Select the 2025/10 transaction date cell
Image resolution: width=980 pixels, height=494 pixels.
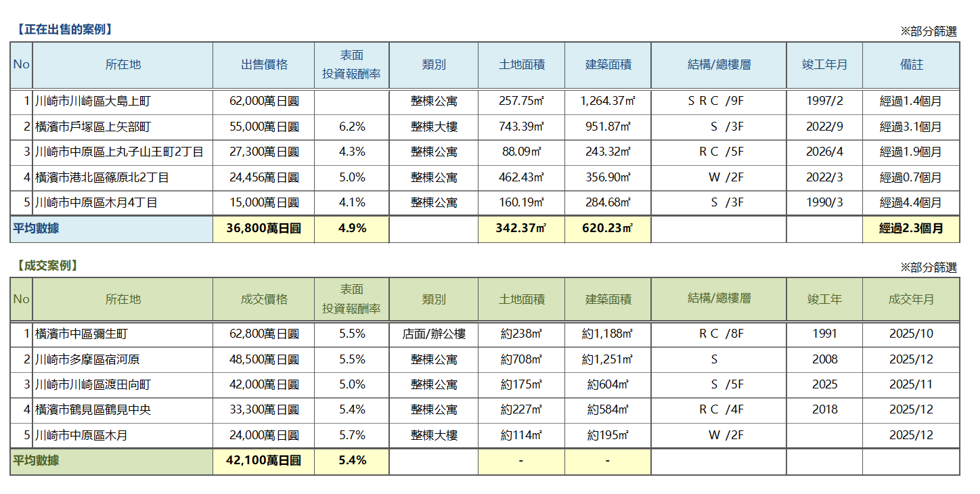pyautogui.click(x=911, y=334)
